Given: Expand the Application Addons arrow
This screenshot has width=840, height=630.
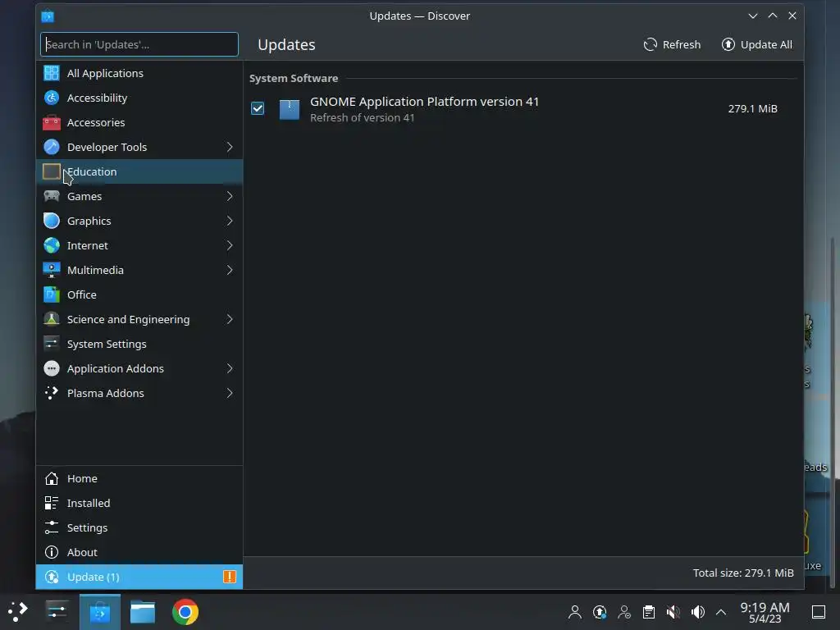Looking at the screenshot, I should [x=230, y=368].
